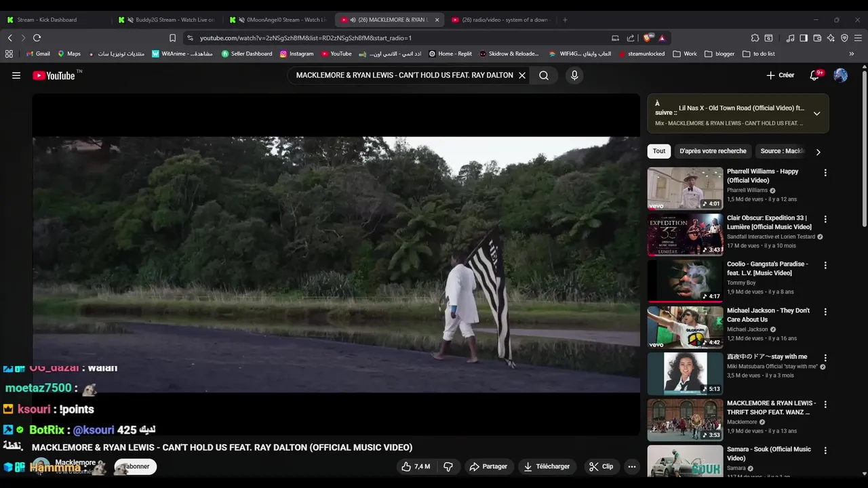
Task: Toggle the browser sidebar panel
Action: click(x=804, y=38)
